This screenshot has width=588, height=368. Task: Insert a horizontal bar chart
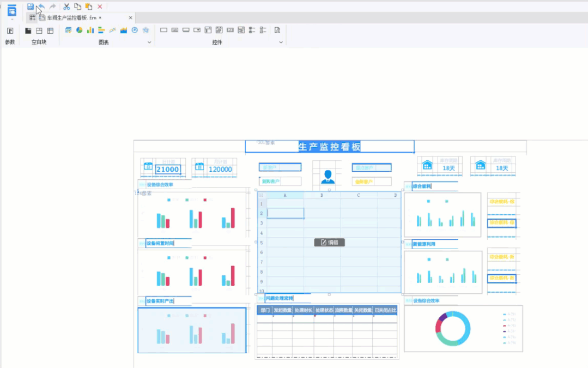click(101, 30)
